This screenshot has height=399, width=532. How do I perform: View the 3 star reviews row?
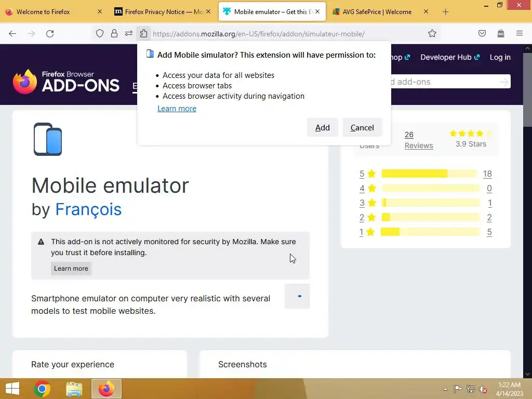425,203
